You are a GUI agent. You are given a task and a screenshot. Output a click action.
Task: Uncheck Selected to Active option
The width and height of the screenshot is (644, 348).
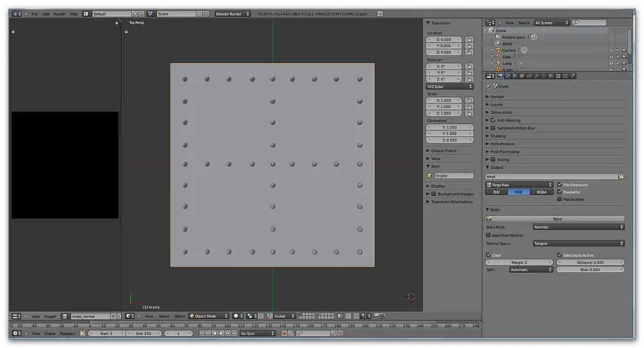click(x=560, y=255)
